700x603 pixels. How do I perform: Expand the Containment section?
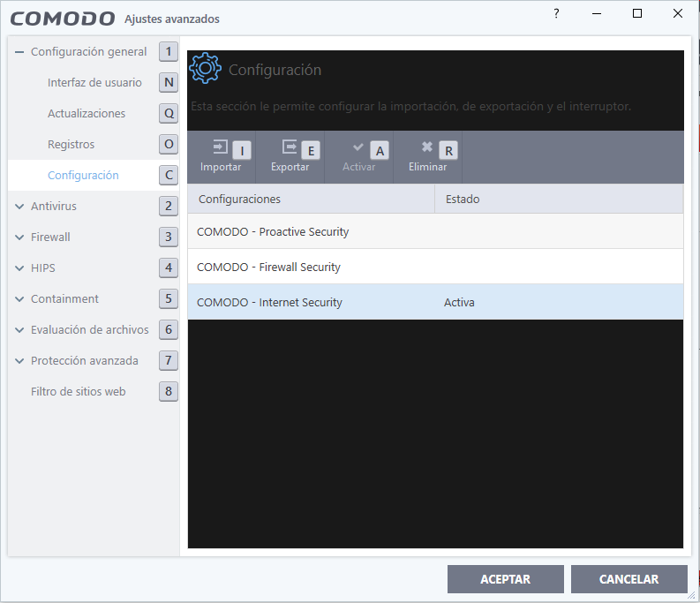[19, 298]
